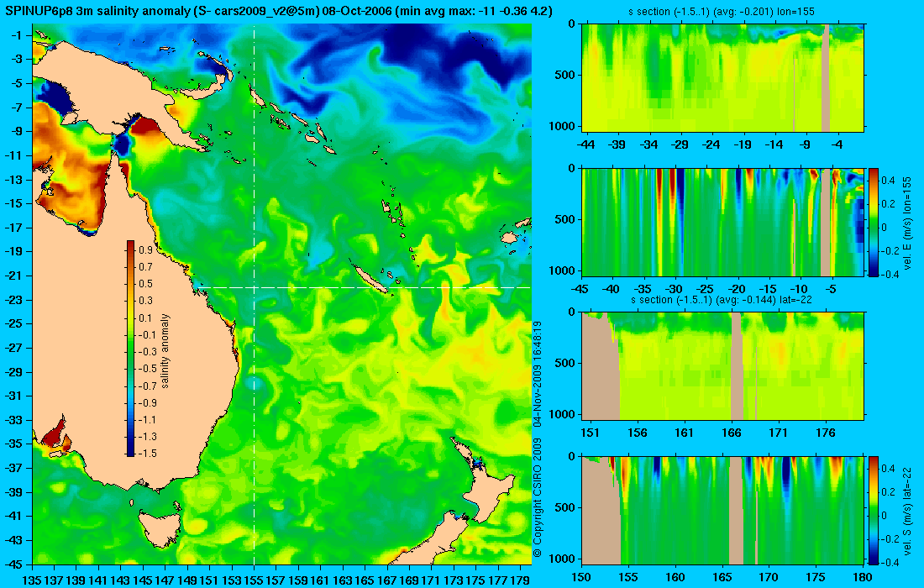Click the "04-Nov-2009 16:48:19" timestamp text
The width and height of the screenshot is (924, 588).
[538, 374]
